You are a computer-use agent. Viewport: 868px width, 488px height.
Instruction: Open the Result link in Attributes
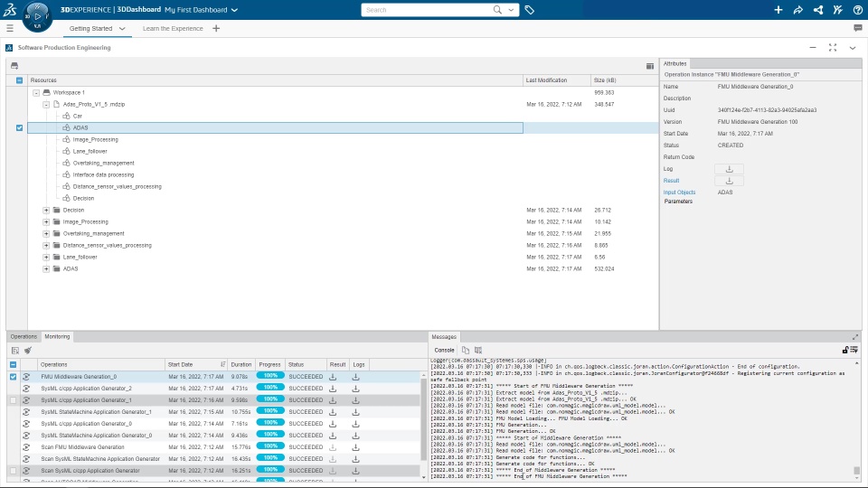pos(671,181)
